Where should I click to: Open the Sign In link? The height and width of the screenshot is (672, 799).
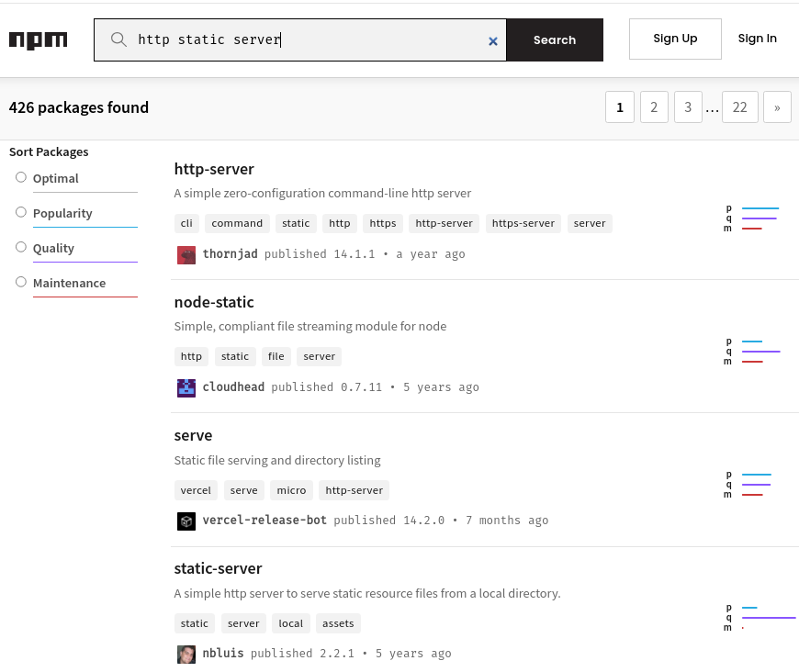757,39
